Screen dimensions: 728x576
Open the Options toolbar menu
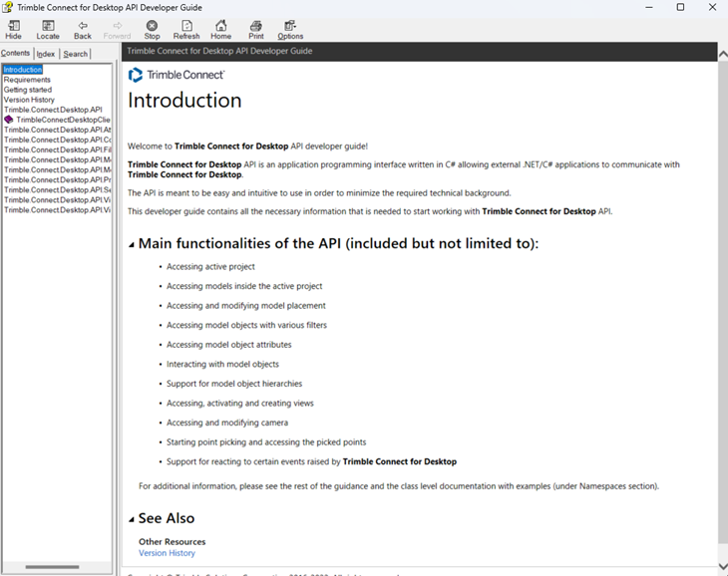coord(290,29)
